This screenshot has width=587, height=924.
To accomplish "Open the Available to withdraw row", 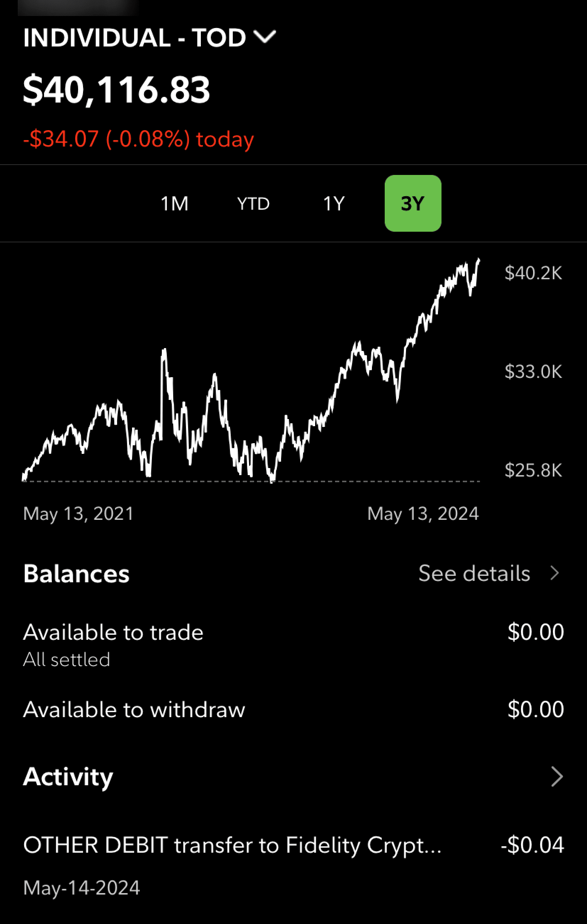I will pos(293,709).
